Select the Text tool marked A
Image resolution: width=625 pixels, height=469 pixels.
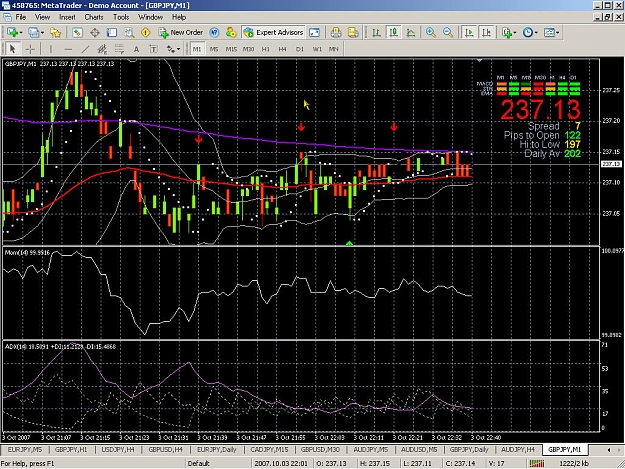pos(136,49)
